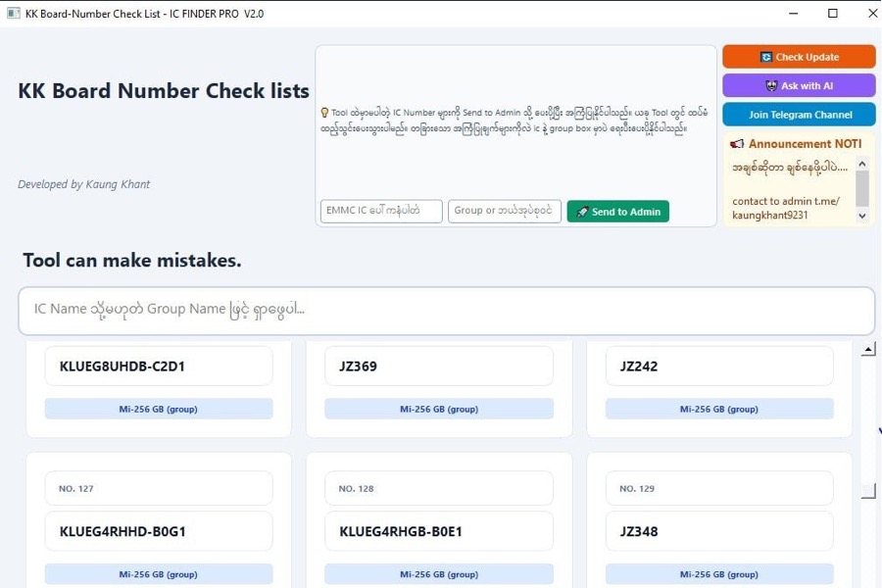
Task: Click the refresh icon on Check Update
Action: coord(766,57)
